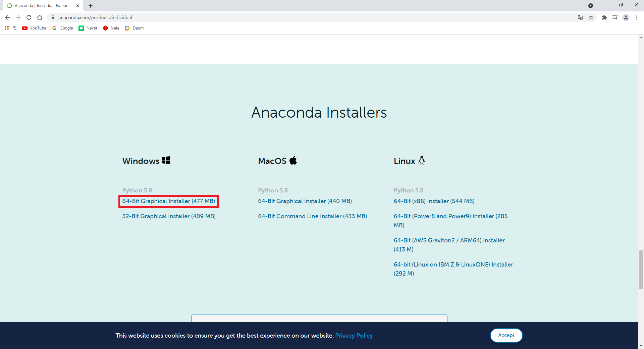Image resolution: width=644 pixels, height=349 pixels.
Task: Open the Google bookmark
Action: pyautogui.click(x=63, y=28)
